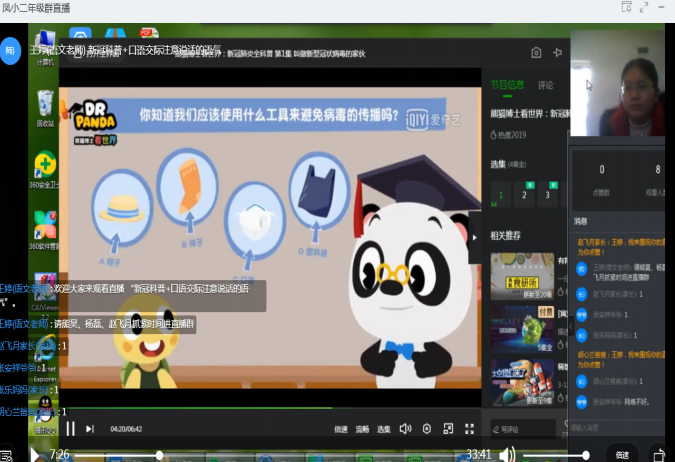Open the danmaku list icon bottom-left
This screenshot has width=675, height=462.
[x=6, y=456]
